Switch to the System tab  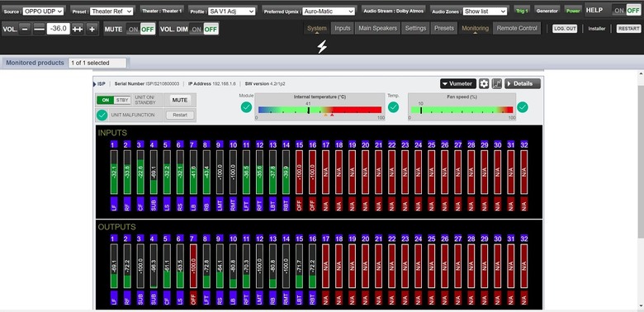[x=317, y=28]
